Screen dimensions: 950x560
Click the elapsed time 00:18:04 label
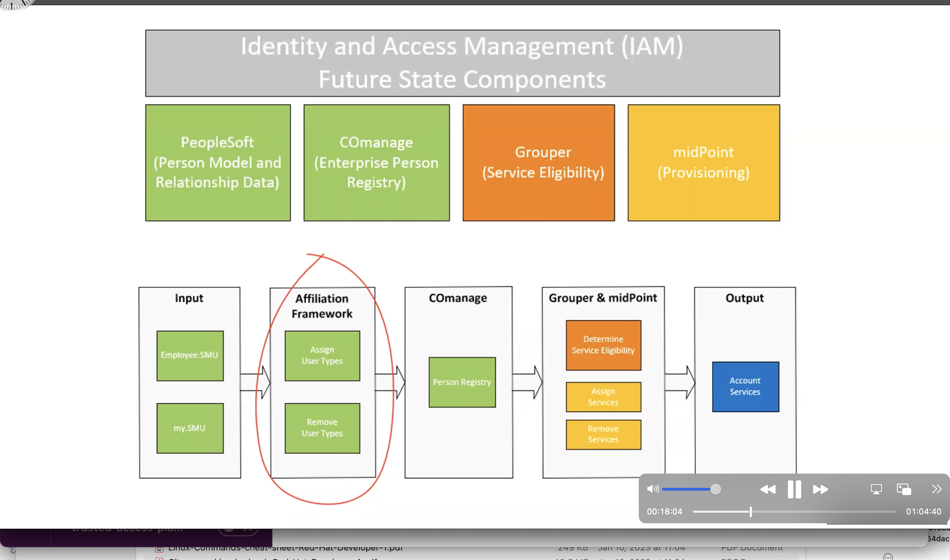(665, 512)
